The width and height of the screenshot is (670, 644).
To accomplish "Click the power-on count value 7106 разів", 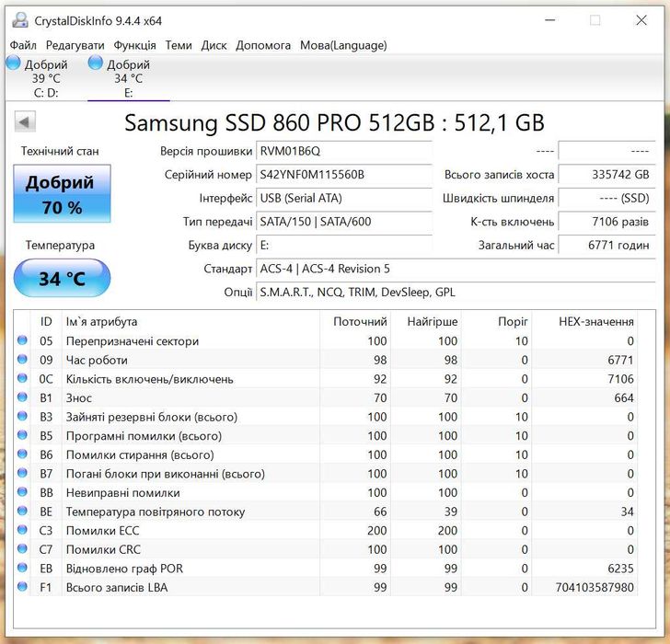I will pos(606,222).
